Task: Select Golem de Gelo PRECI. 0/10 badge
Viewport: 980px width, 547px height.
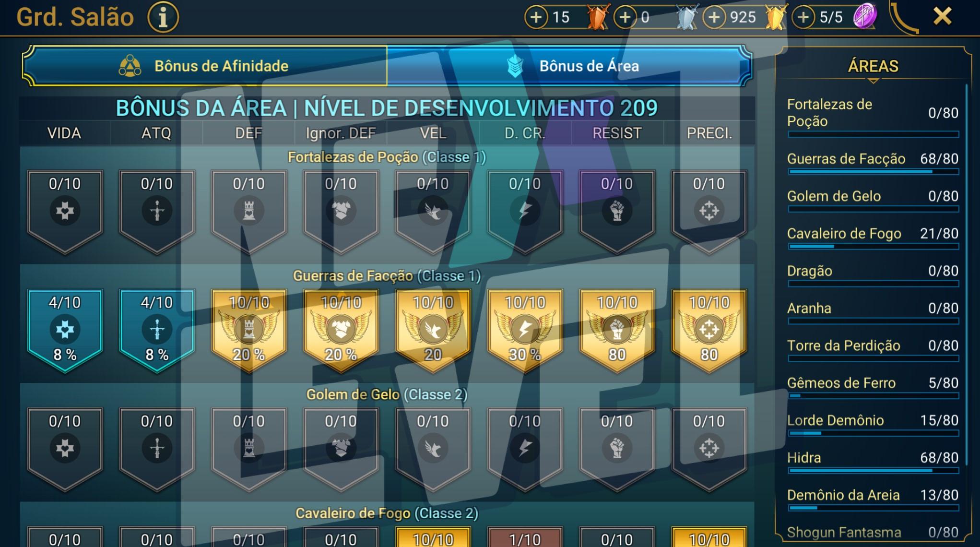Action: click(x=709, y=450)
